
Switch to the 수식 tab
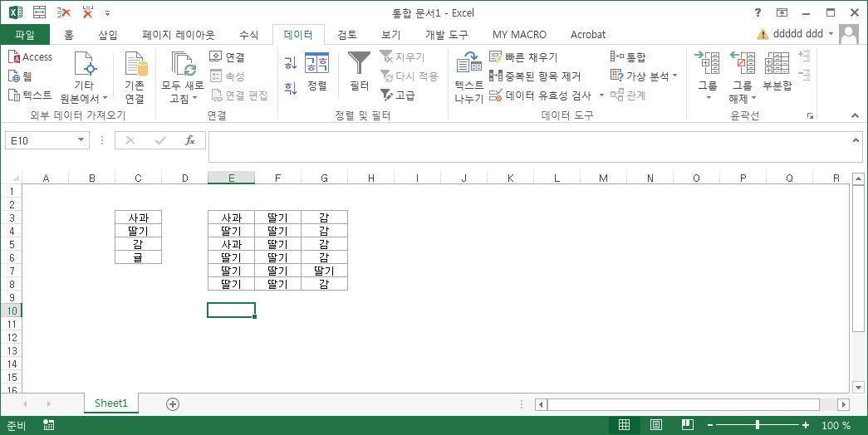coord(248,34)
